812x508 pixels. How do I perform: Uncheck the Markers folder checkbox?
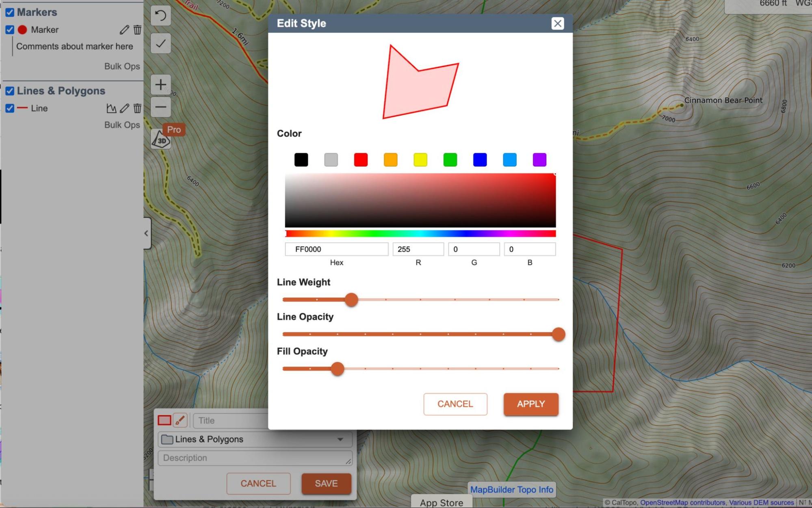tap(10, 12)
